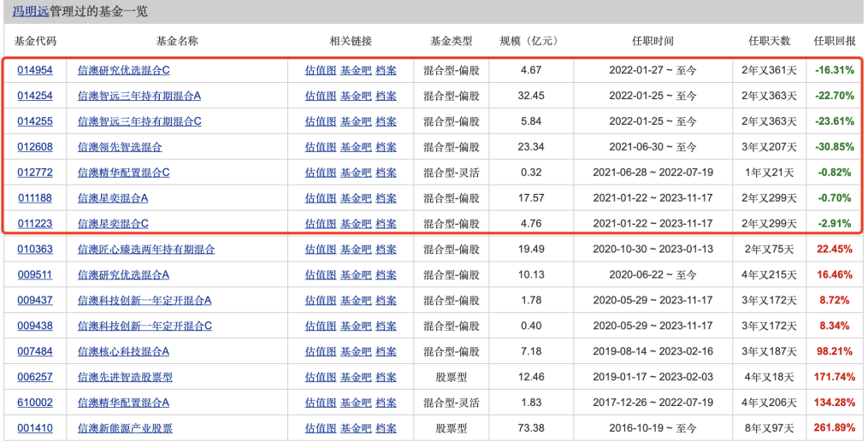
Task: Open the 冯明远 manager link in header
Action: click(x=31, y=11)
